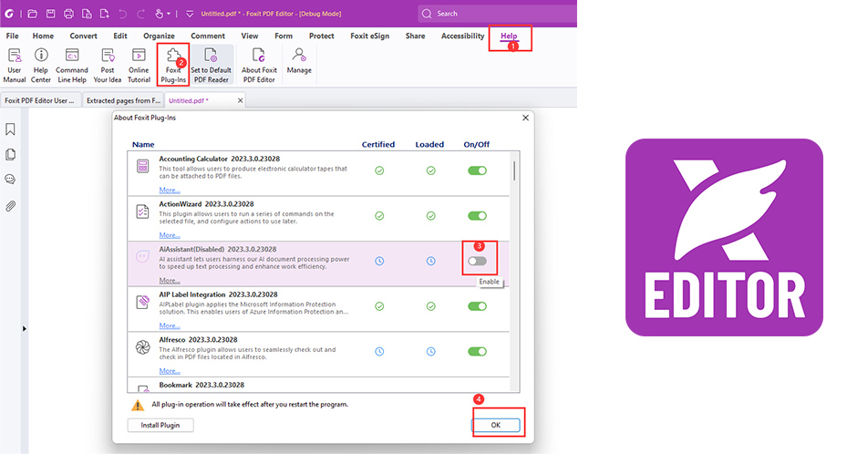
Task: Open the User Manual
Action: (15, 65)
